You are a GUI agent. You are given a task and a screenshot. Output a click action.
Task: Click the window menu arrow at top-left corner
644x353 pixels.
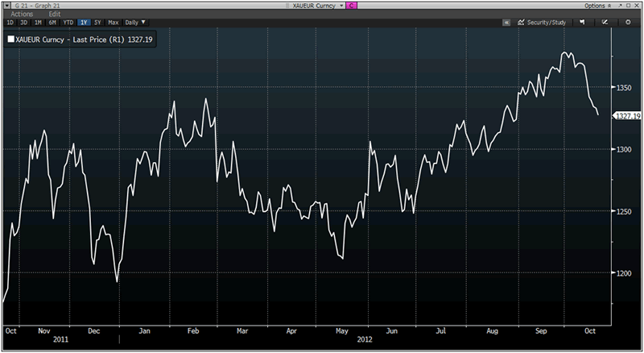tap(5, 5)
